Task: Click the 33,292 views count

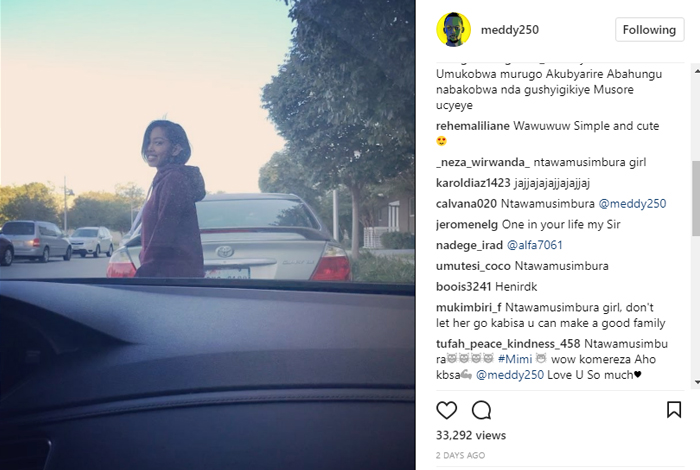Action: click(471, 435)
